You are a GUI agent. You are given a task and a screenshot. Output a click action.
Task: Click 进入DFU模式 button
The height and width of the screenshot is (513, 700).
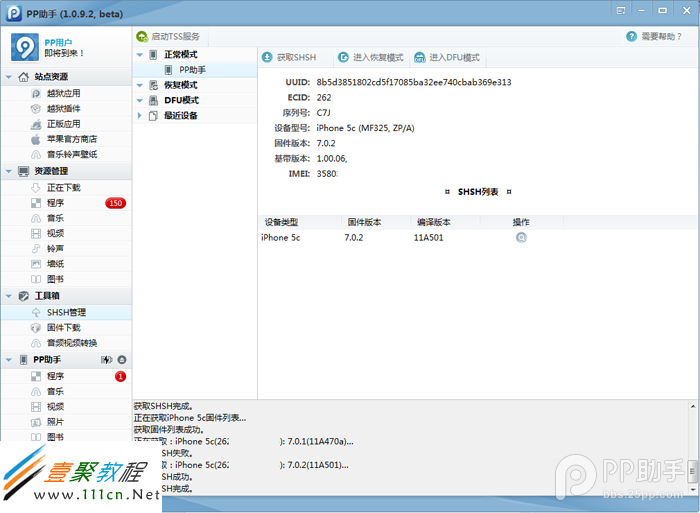(x=447, y=57)
